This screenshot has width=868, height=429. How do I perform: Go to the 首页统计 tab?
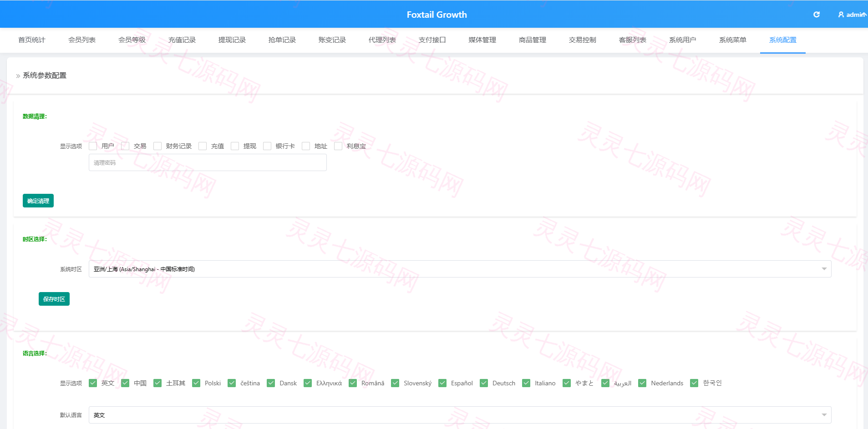[32, 40]
